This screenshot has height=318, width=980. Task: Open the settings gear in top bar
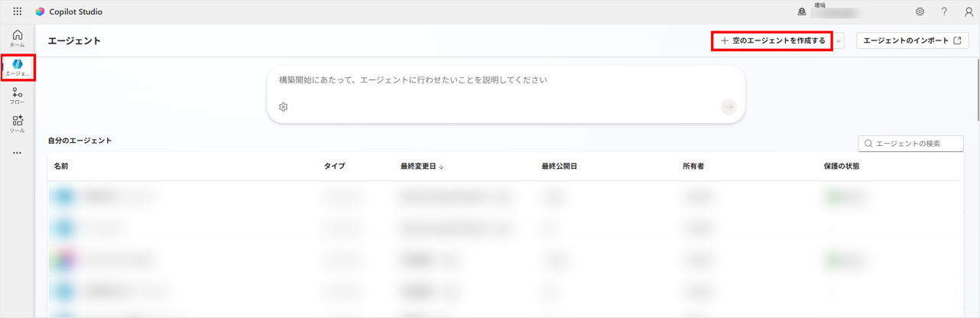pyautogui.click(x=920, y=12)
